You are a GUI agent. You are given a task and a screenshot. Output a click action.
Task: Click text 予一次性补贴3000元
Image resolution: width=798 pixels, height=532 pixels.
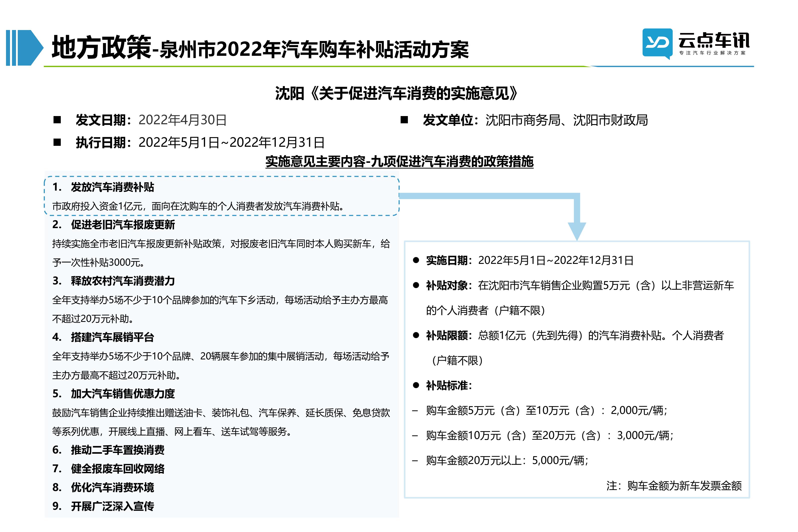[99, 262]
